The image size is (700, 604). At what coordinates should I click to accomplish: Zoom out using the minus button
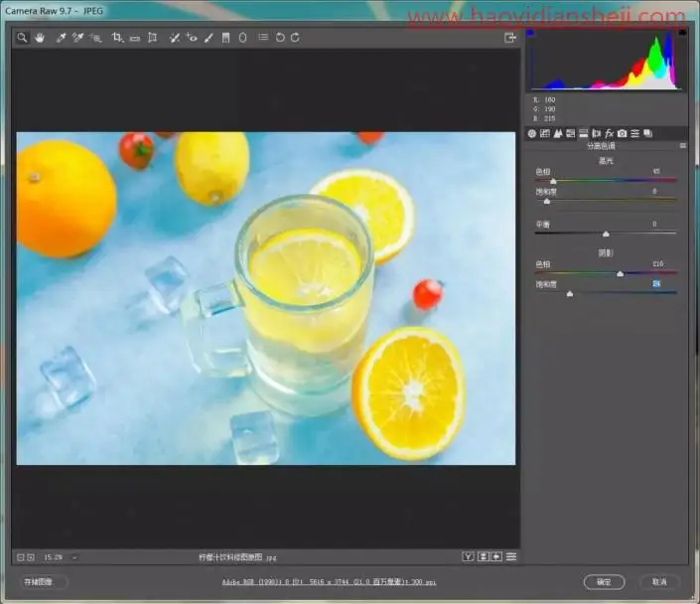click(x=20, y=557)
